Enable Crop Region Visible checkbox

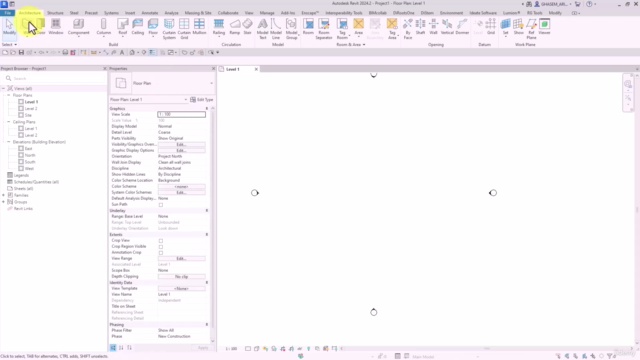tap(161, 247)
